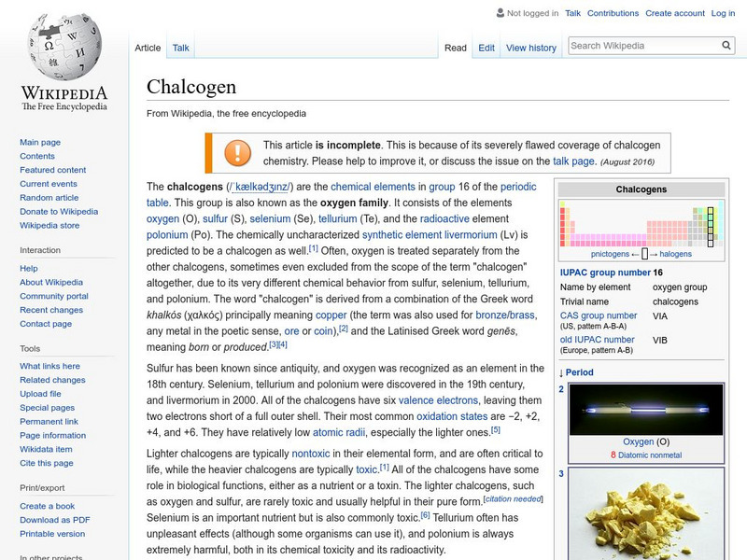This screenshot has height=560, width=747.
Task: Click the Period link in infobox
Action: coord(579,371)
